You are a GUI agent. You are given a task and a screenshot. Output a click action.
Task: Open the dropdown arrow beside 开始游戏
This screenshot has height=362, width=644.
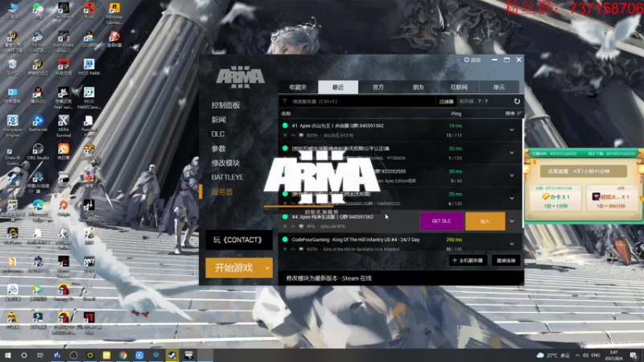click(x=267, y=268)
